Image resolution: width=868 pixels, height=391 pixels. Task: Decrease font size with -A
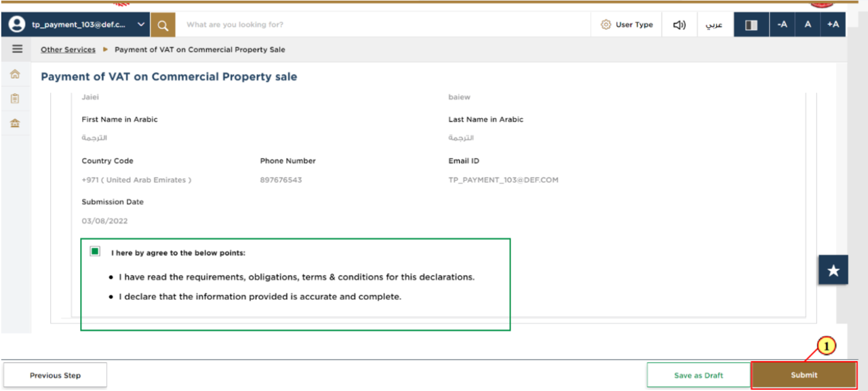pyautogui.click(x=782, y=25)
